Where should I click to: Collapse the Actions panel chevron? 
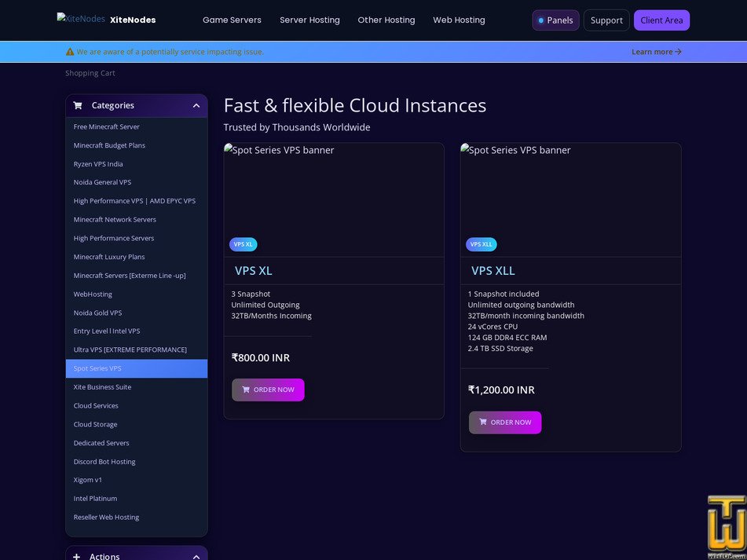coord(196,556)
